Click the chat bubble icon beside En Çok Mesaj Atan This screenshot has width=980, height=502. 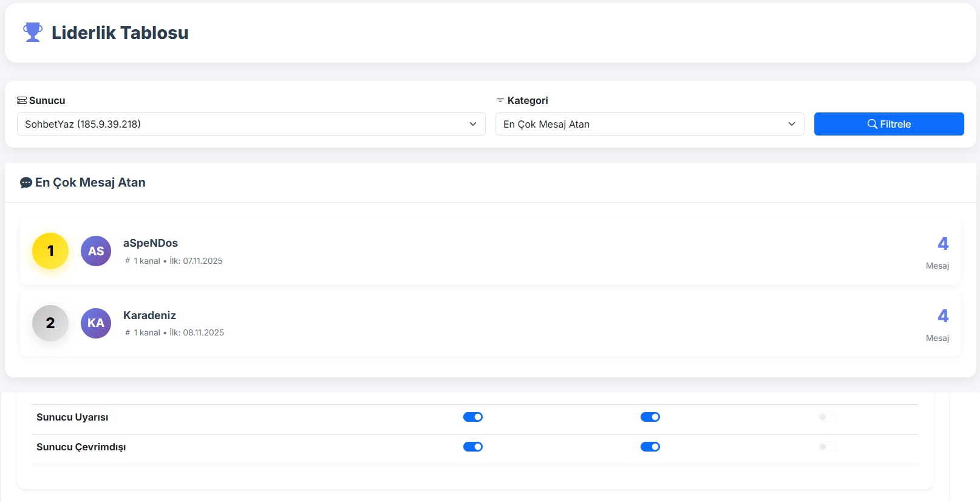[26, 183]
